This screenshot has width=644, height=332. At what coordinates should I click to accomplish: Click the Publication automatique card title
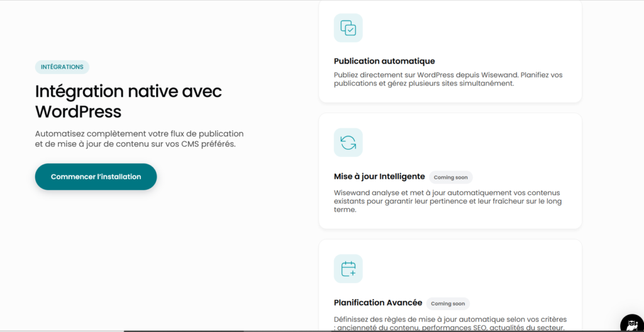tap(384, 61)
